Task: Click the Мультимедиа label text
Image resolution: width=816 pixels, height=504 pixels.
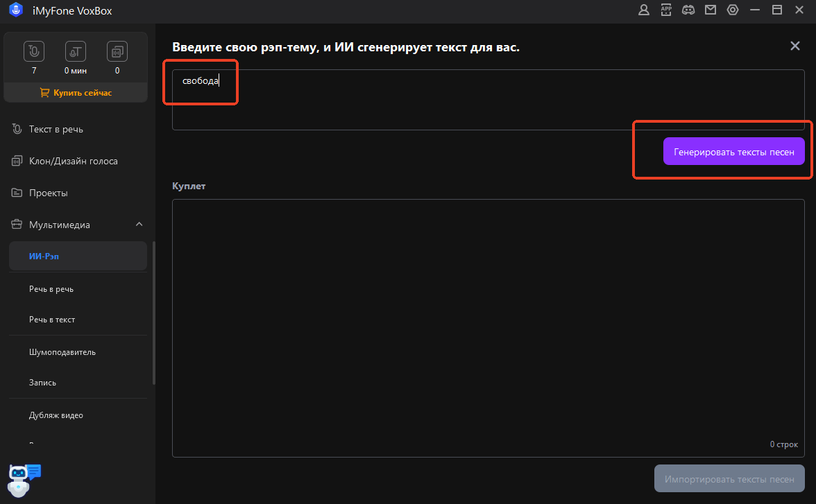Action: click(60, 225)
